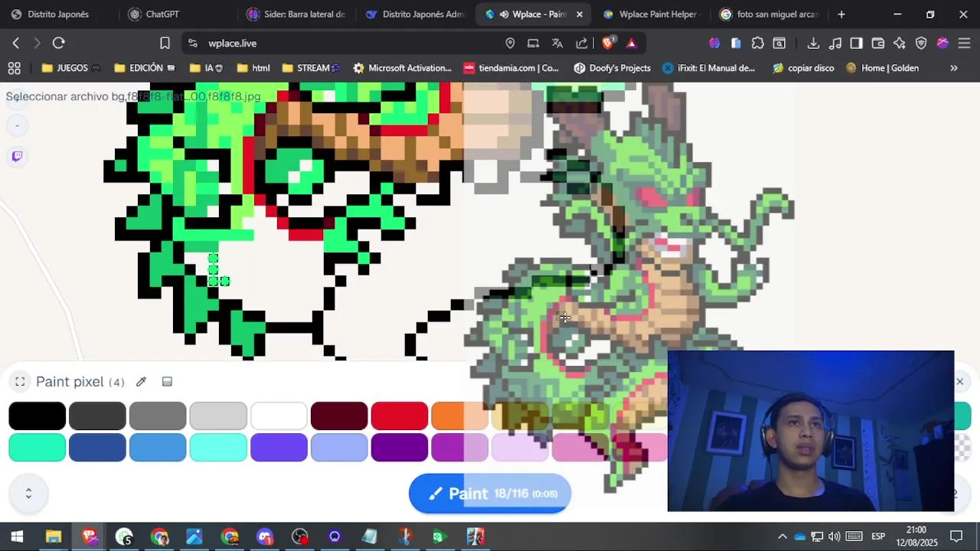Switch to foto san miguel arcan tab
This screenshot has height=551, width=980.
click(x=769, y=15)
